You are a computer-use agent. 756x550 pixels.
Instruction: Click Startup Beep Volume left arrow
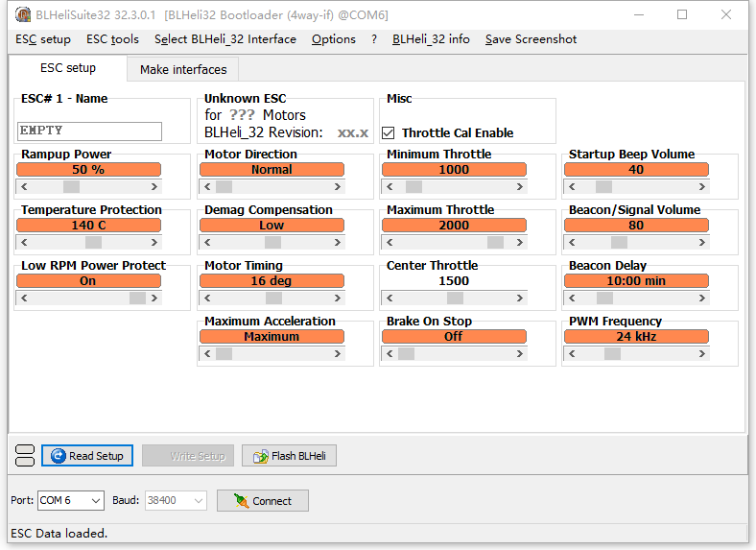[x=572, y=187]
